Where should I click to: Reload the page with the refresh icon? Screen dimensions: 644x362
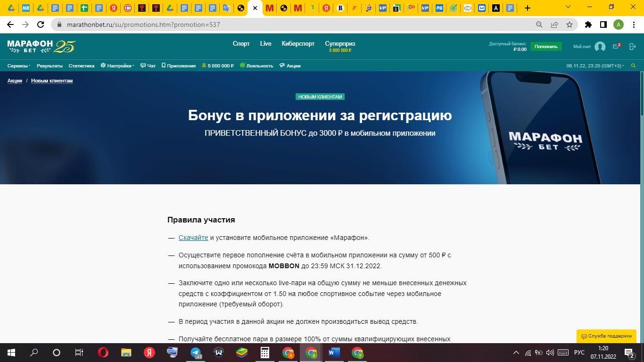tap(41, 25)
